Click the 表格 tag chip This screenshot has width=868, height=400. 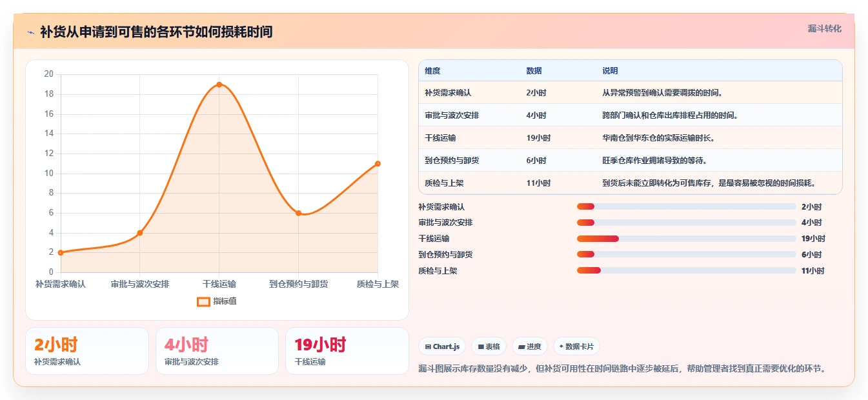click(x=489, y=346)
